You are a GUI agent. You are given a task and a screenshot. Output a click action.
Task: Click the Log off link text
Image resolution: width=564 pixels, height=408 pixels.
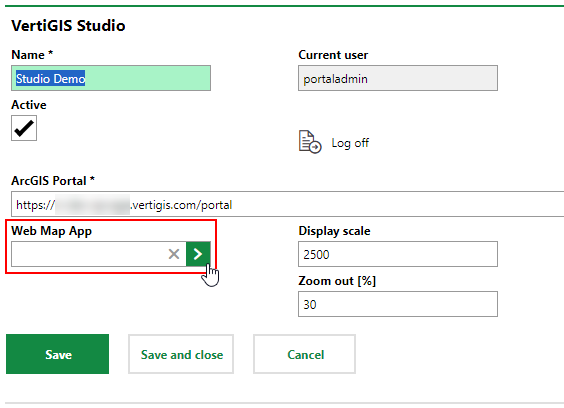pyautogui.click(x=350, y=143)
